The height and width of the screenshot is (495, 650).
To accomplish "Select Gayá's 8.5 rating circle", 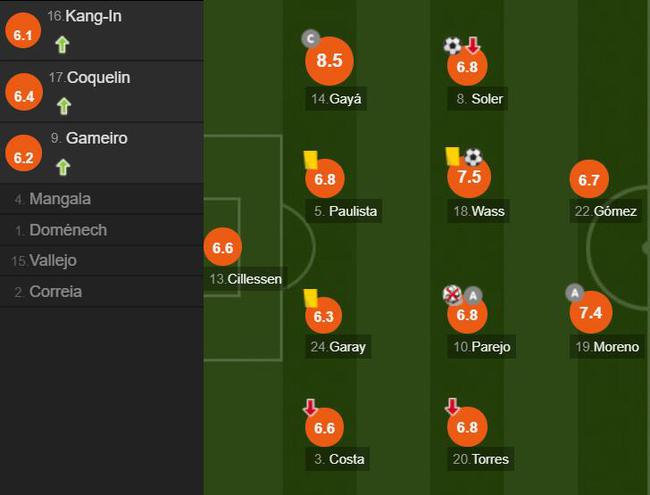I will 329,61.
